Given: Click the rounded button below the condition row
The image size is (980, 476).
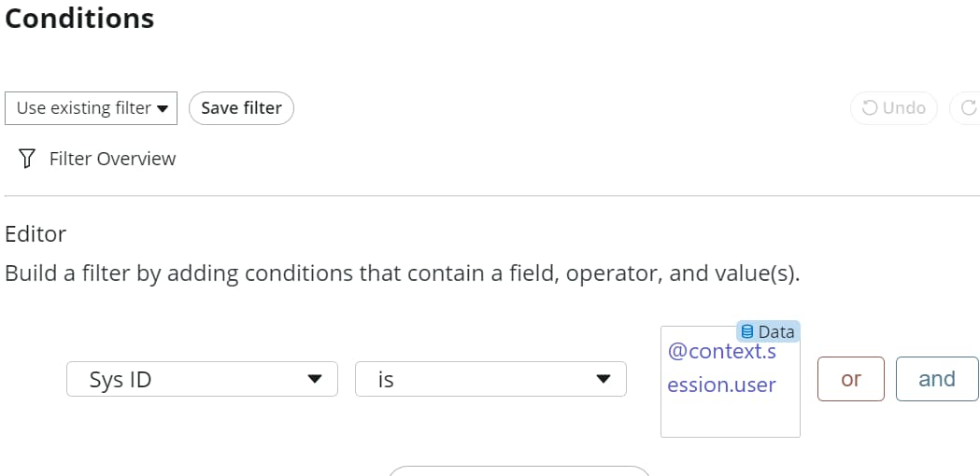Looking at the screenshot, I should point(519,470).
